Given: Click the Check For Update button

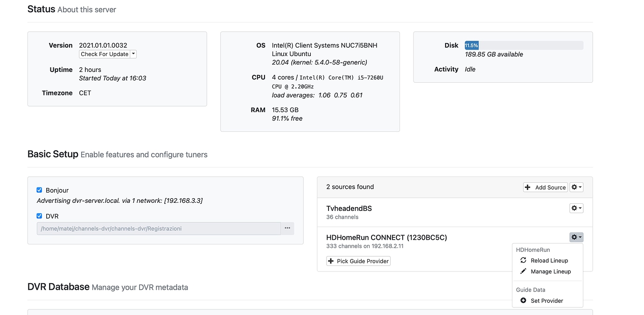Looking at the screenshot, I should (105, 54).
